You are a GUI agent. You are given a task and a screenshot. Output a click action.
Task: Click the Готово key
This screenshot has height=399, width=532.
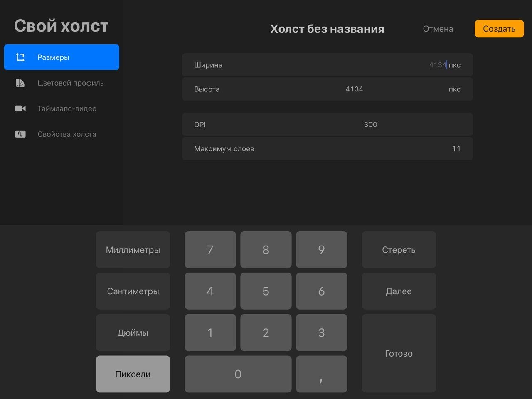(x=399, y=353)
